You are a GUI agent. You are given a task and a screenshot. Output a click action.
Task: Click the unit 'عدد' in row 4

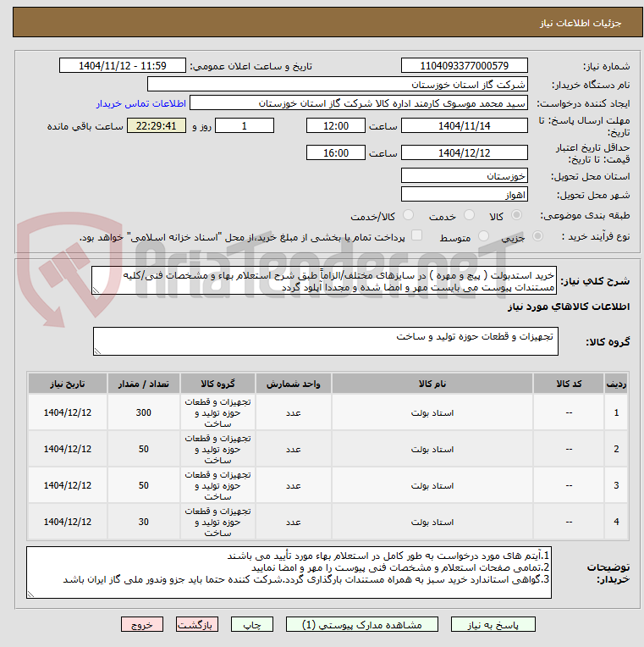tap(293, 522)
